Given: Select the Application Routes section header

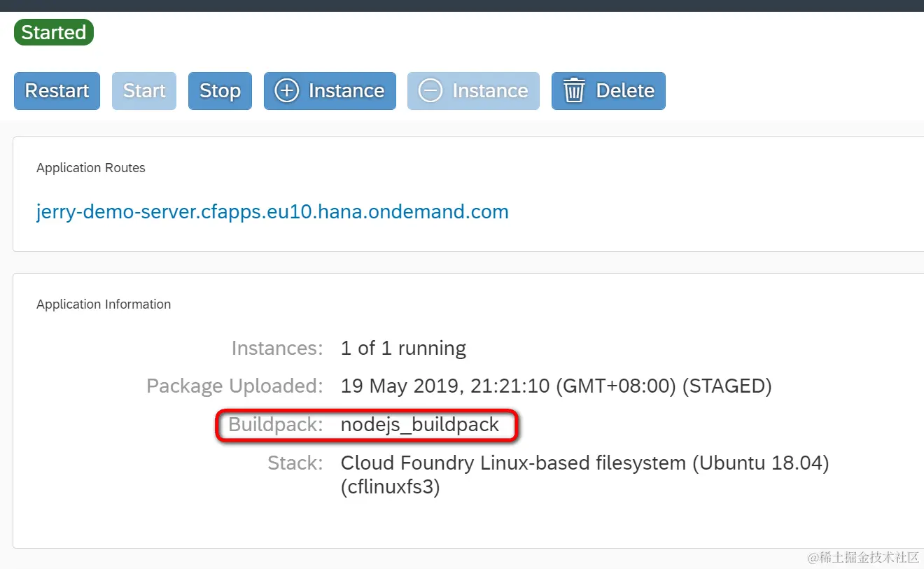Looking at the screenshot, I should click(x=91, y=167).
